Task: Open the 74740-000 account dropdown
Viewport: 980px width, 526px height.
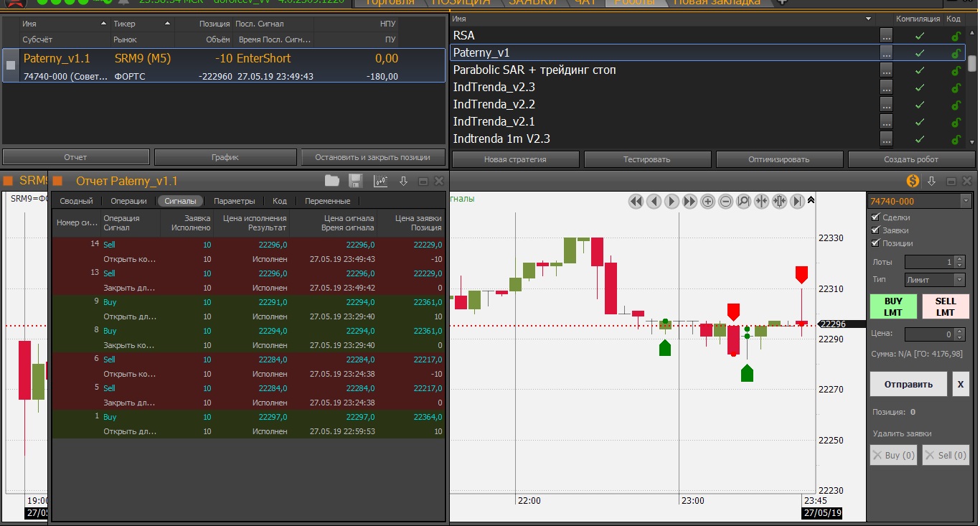Action: click(965, 202)
